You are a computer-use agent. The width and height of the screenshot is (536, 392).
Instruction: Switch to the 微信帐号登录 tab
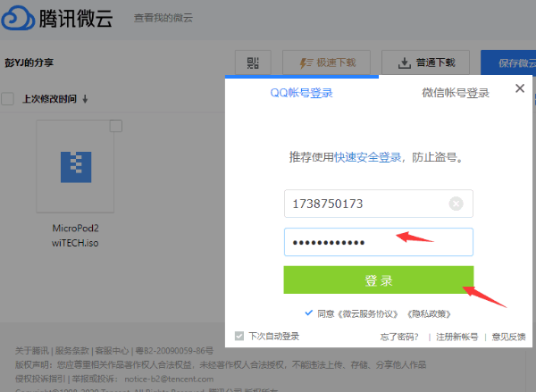pyautogui.click(x=456, y=93)
